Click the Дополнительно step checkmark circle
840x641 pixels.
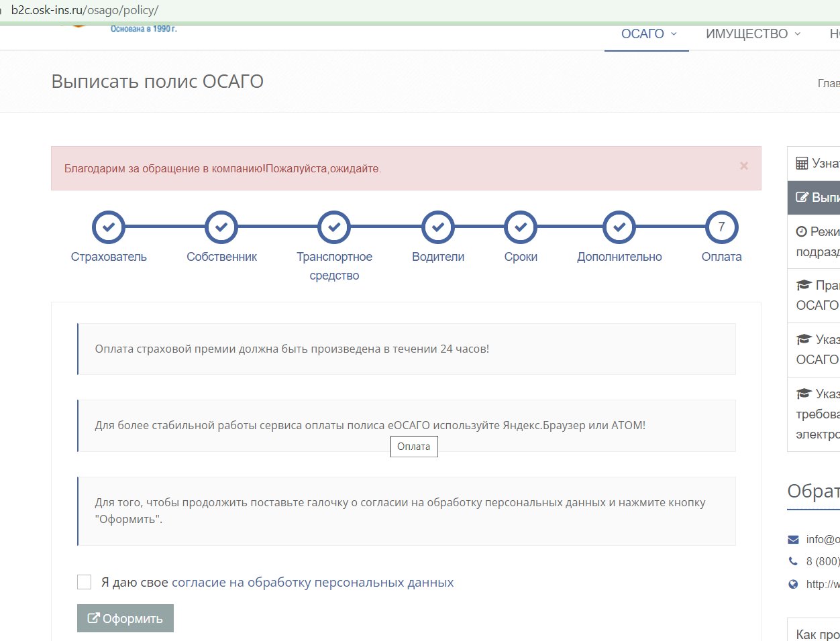(619, 227)
